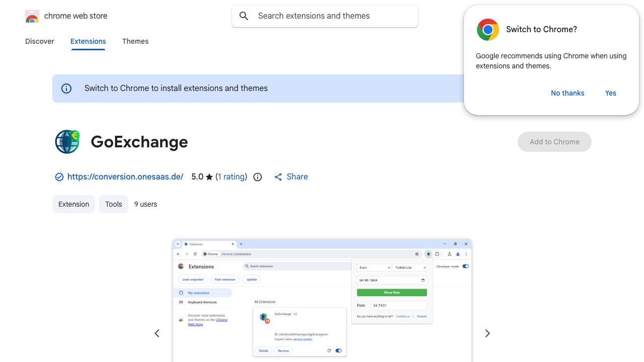Click the Switch to Chrome? popup heading
Screen dimensions: 644x362
click(541, 30)
